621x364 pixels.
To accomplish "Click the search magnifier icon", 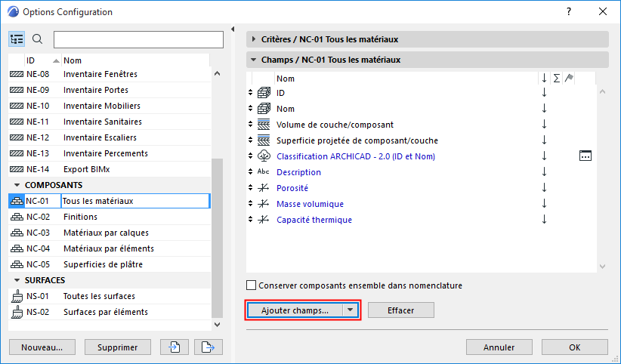I will (x=37, y=39).
